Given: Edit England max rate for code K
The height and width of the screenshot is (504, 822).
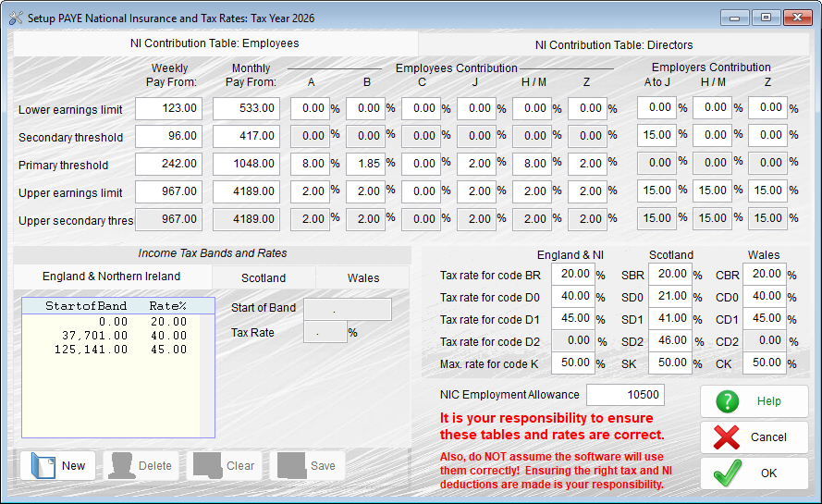Looking at the screenshot, I should click(x=573, y=363).
